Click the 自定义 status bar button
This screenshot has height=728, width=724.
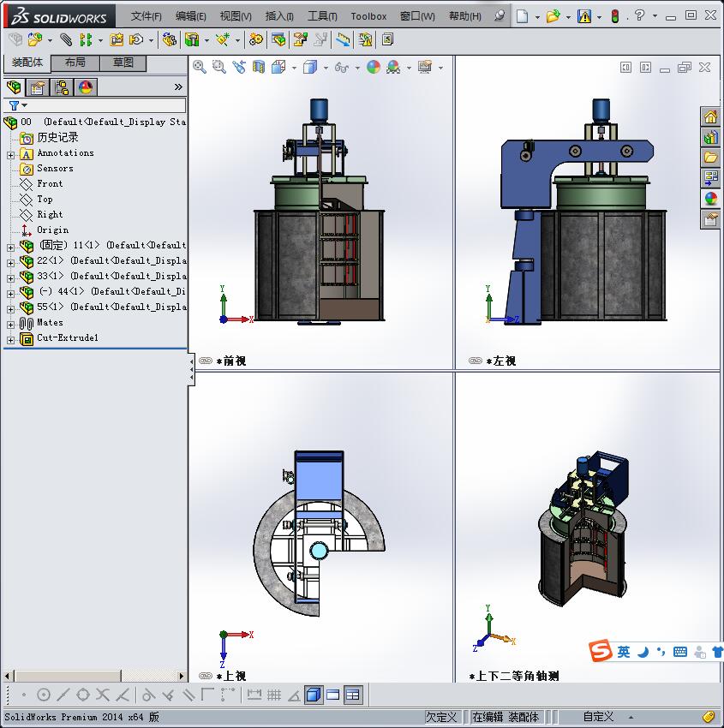[598, 717]
